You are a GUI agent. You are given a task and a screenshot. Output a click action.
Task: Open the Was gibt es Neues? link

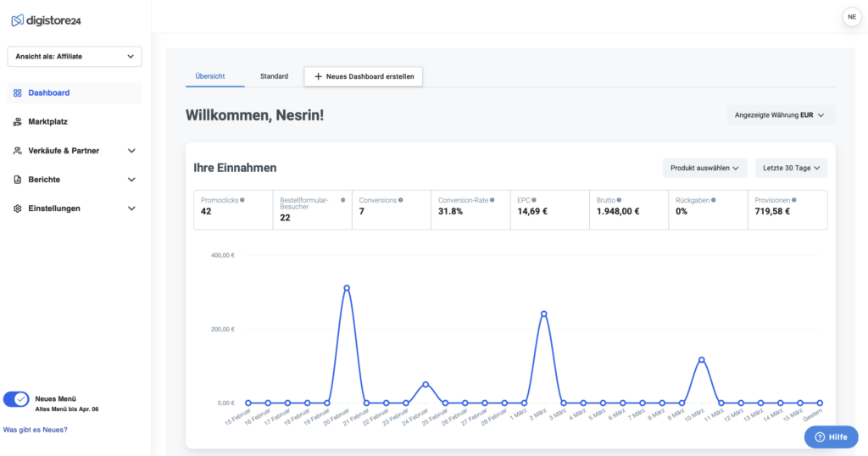[36, 430]
